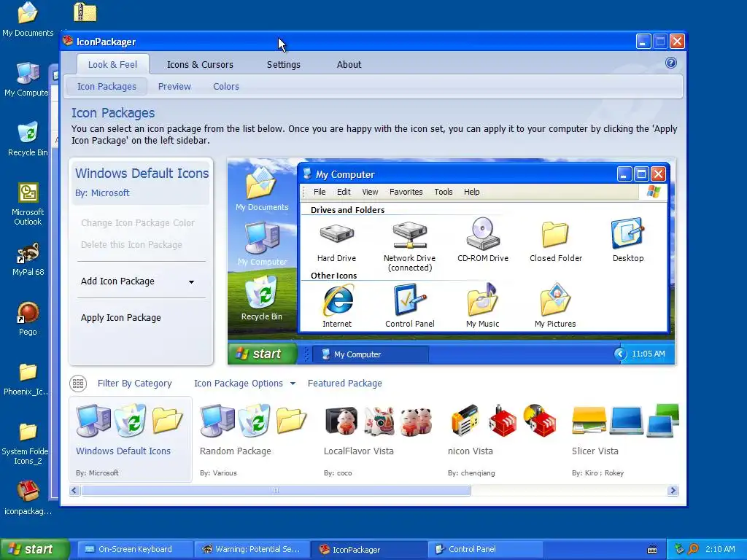Viewport: 747px width, 560px height.
Task: Select the Preview sub-tab
Action: (x=174, y=86)
